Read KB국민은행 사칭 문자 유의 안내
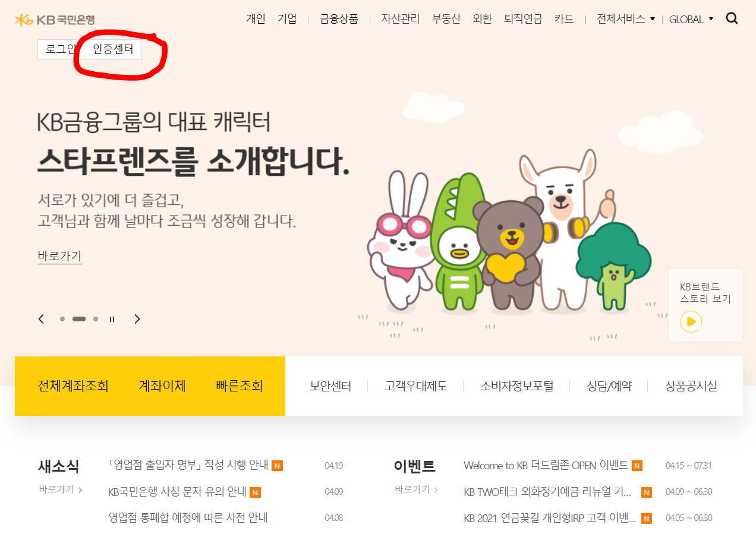Image resolution: width=756 pixels, height=553 pixels. [177, 492]
